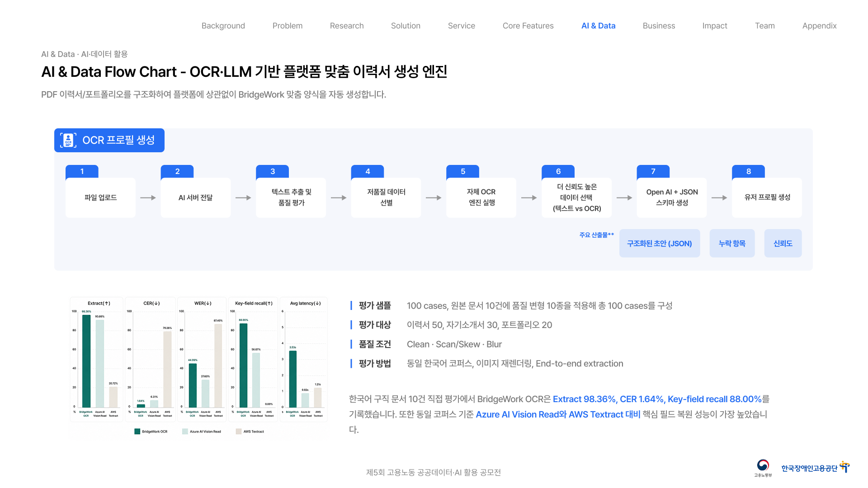868x488 pixels.
Task: Click the BridgeWork OCR legend swatch
Action: pyautogui.click(x=137, y=432)
